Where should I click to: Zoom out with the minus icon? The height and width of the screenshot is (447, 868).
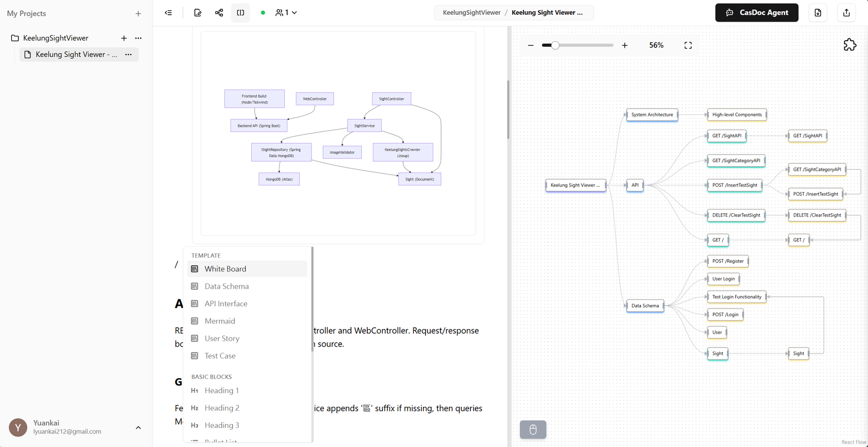[531, 46]
